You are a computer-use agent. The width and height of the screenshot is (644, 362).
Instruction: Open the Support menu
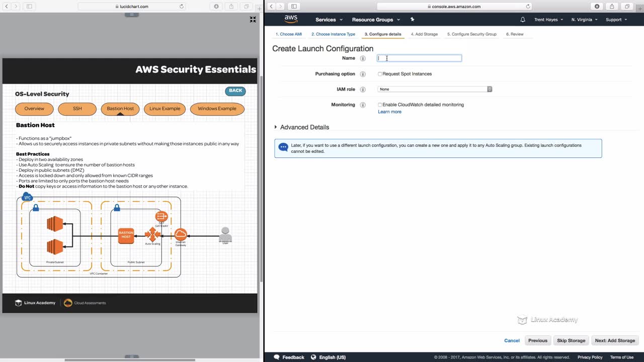616,20
